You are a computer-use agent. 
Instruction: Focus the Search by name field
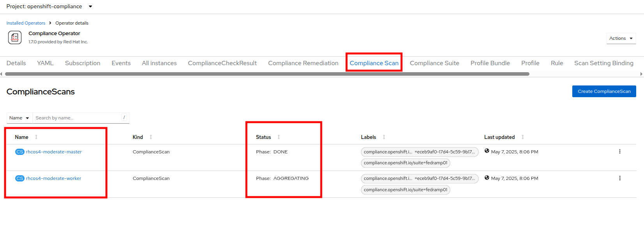pos(77,118)
